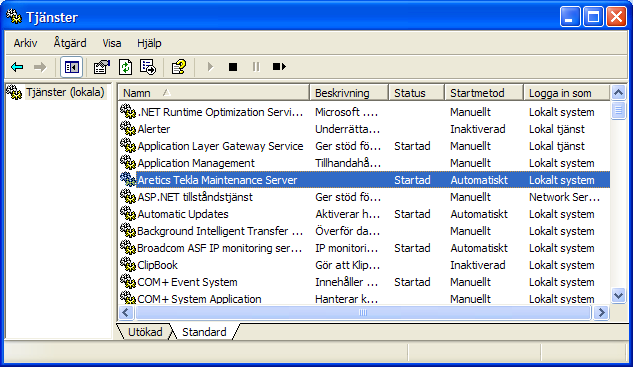Open the Arkiv menu
633x367 pixels.
[x=25, y=43]
